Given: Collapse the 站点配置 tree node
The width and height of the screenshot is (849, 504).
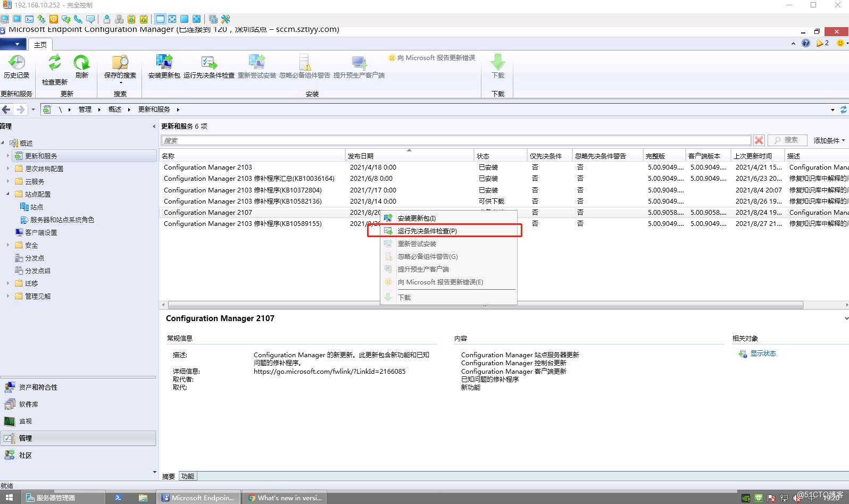Looking at the screenshot, I should pos(8,194).
